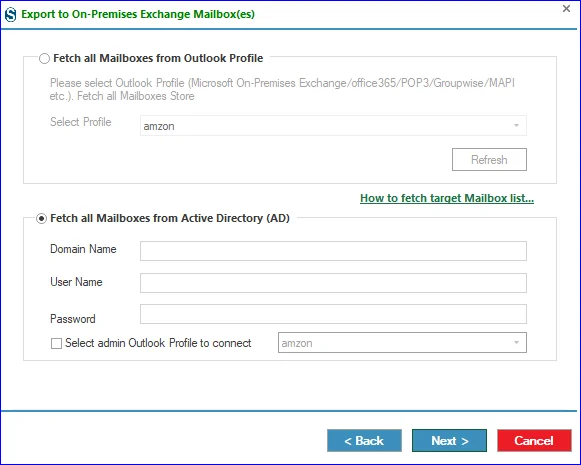Viewport: 581px width, 465px height.
Task: Click the Domain Name label
Action: [83, 249]
